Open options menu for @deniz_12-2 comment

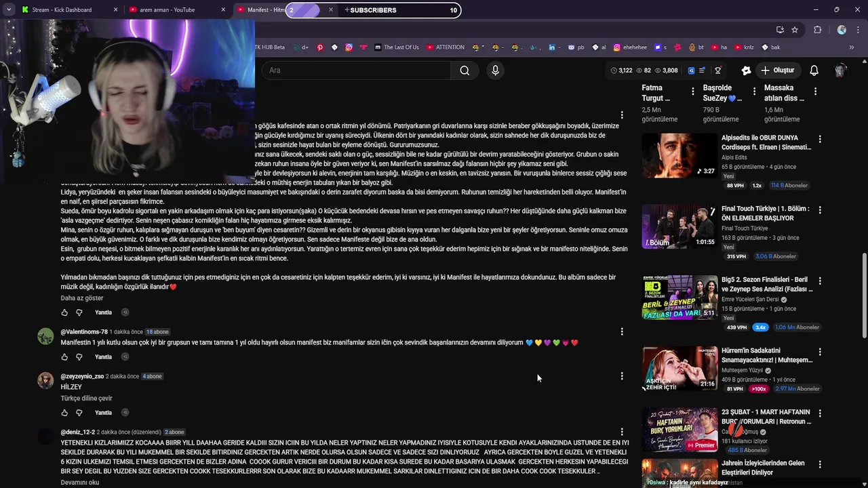(622, 432)
